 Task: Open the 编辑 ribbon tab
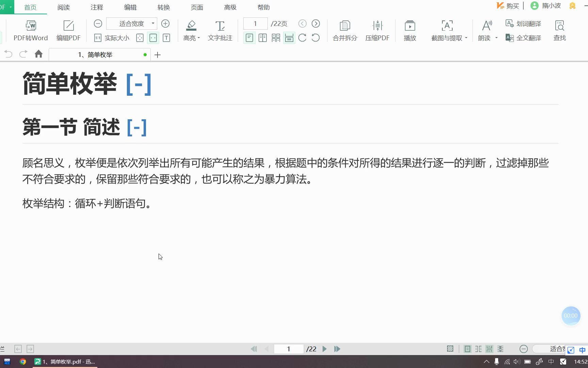coord(130,7)
